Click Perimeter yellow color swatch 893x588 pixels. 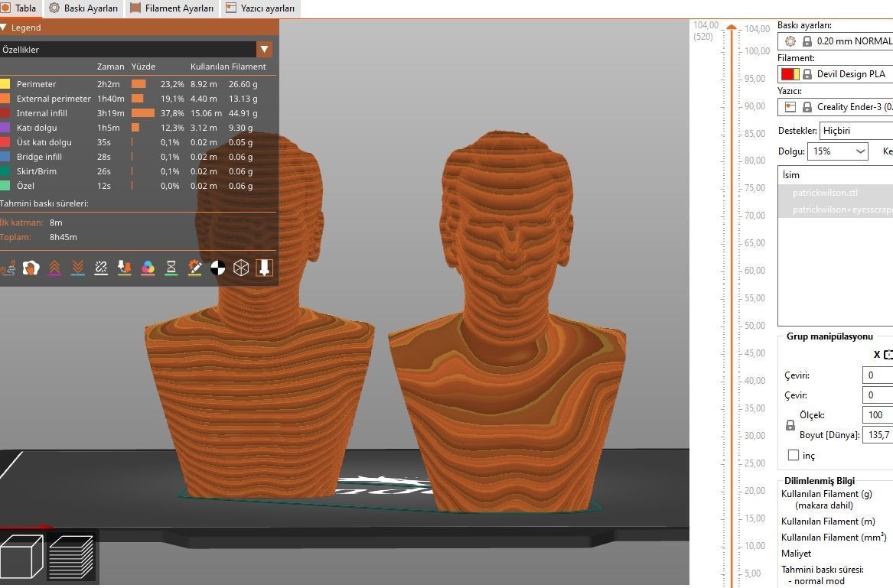pos(5,83)
